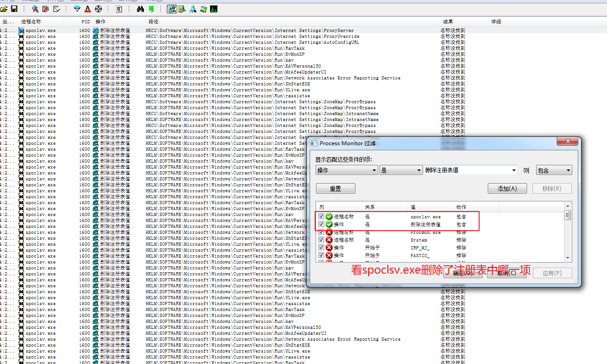This screenshot has height=364, width=607.
Task: Open Find with the binoculars icon
Action: 140,9
